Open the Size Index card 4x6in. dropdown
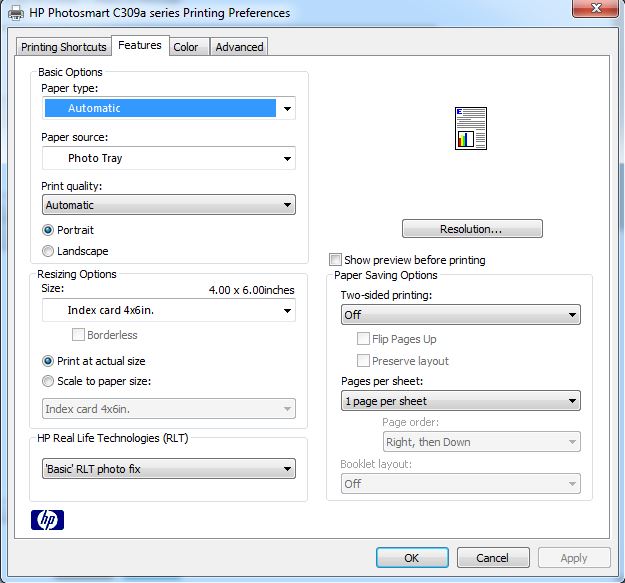625x583 pixels. 169,310
